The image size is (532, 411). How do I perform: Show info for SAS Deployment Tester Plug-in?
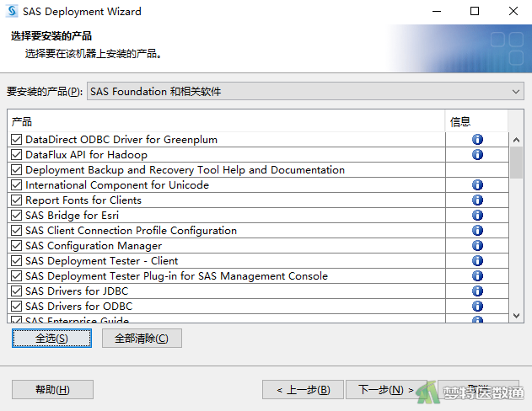coord(477,275)
